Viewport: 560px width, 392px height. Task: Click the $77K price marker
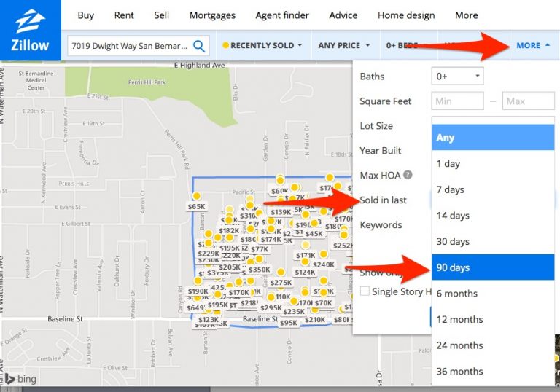(260, 249)
